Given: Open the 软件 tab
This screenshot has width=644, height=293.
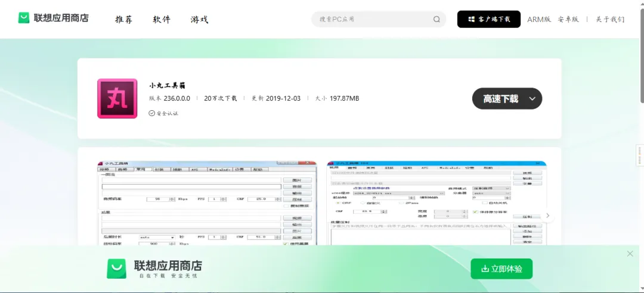Looking at the screenshot, I should coord(162,19).
